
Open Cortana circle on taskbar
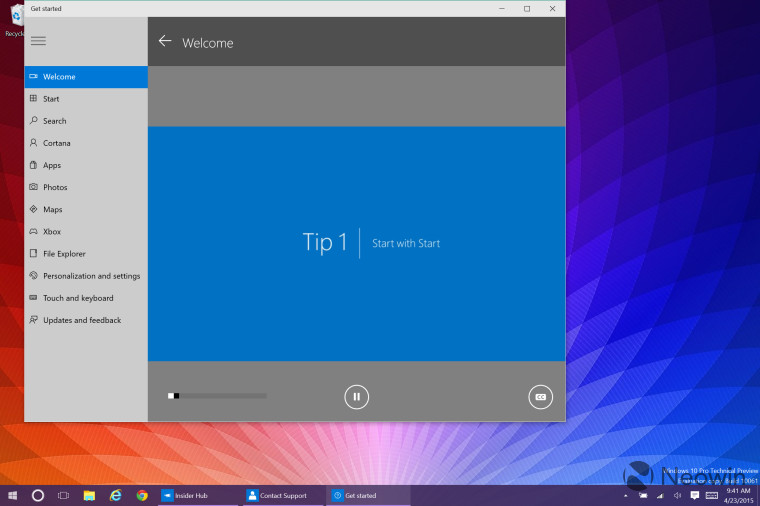38,495
